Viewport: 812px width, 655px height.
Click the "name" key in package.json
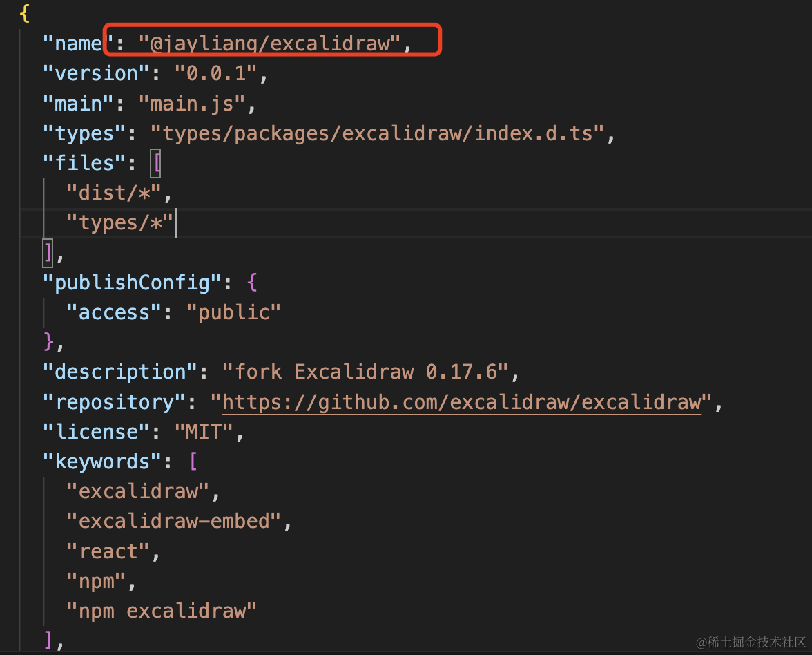coord(77,44)
